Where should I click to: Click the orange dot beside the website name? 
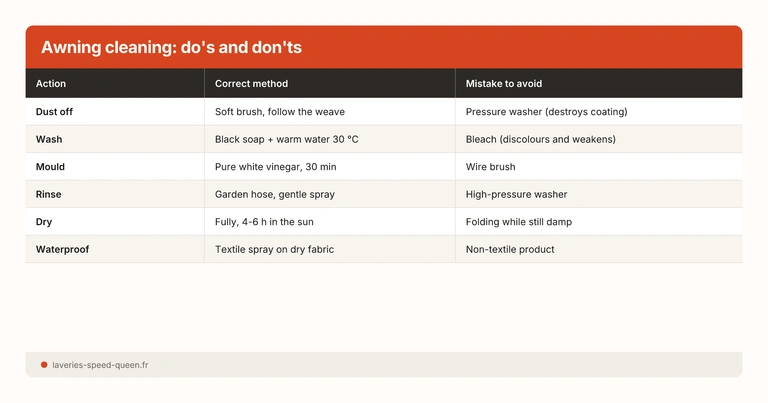pos(44,365)
